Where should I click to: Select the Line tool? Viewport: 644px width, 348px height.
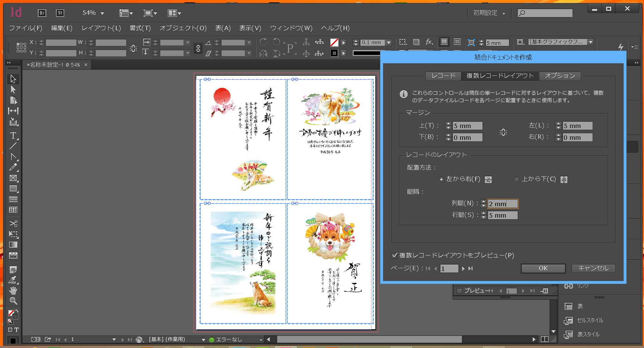(x=13, y=146)
